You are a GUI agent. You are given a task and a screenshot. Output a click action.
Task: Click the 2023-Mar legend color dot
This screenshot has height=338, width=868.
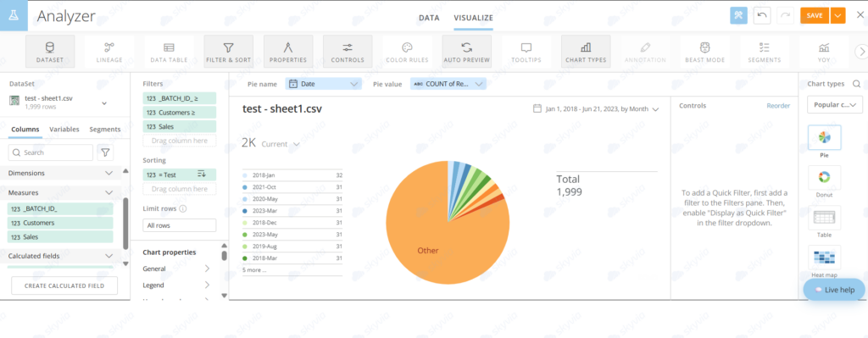click(245, 211)
